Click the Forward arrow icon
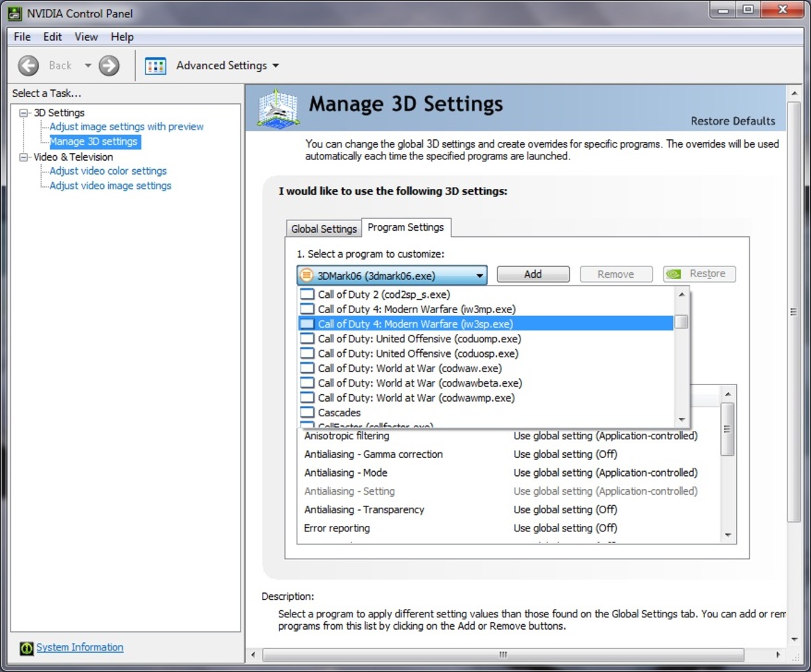The height and width of the screenshot is (672, 811). coord(109,65)
